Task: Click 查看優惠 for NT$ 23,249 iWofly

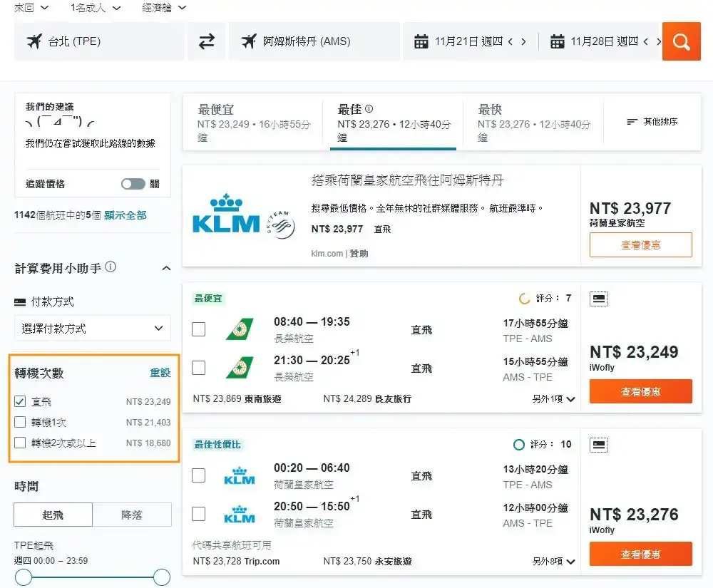Action: coord(641,391)
